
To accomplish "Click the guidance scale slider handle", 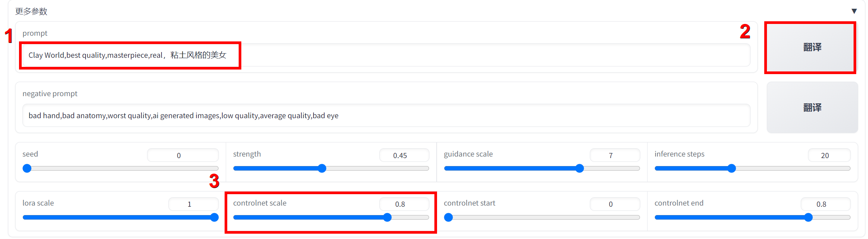I will coord(580,168).
